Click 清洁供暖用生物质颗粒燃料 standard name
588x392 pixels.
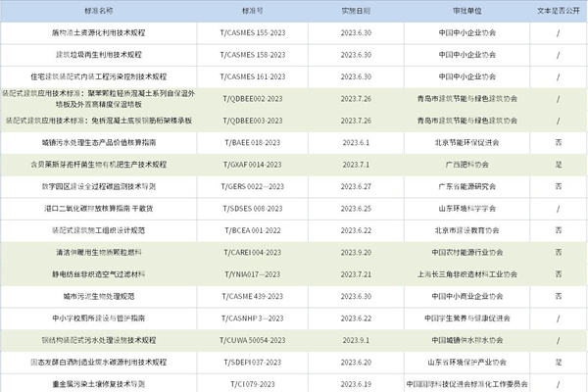coord(97,252)
